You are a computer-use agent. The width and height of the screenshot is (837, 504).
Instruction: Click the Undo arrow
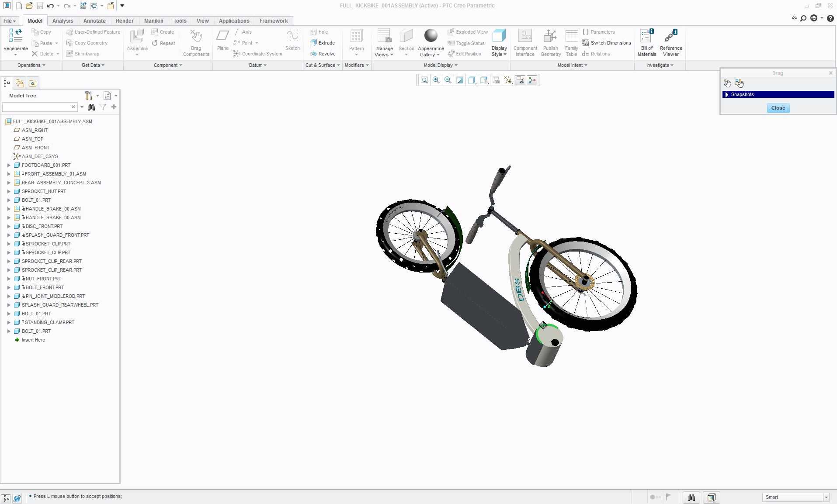pyautogui.click(x=50, y=6)
